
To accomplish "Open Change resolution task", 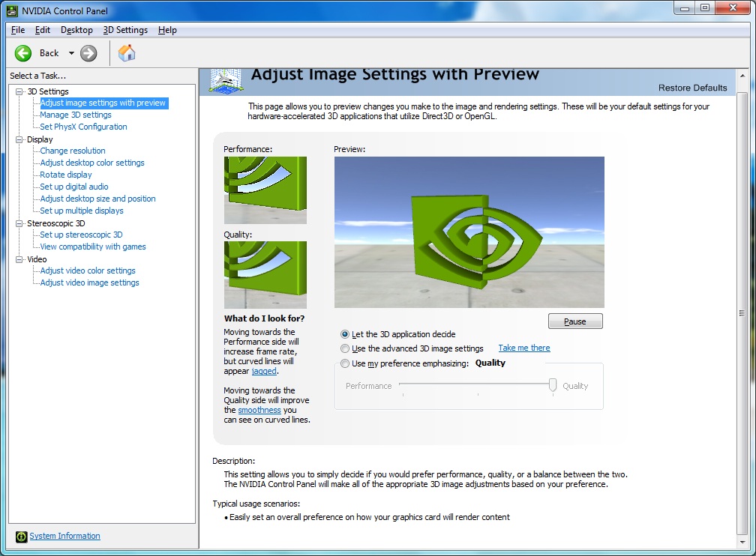I will tap(72, 151).
